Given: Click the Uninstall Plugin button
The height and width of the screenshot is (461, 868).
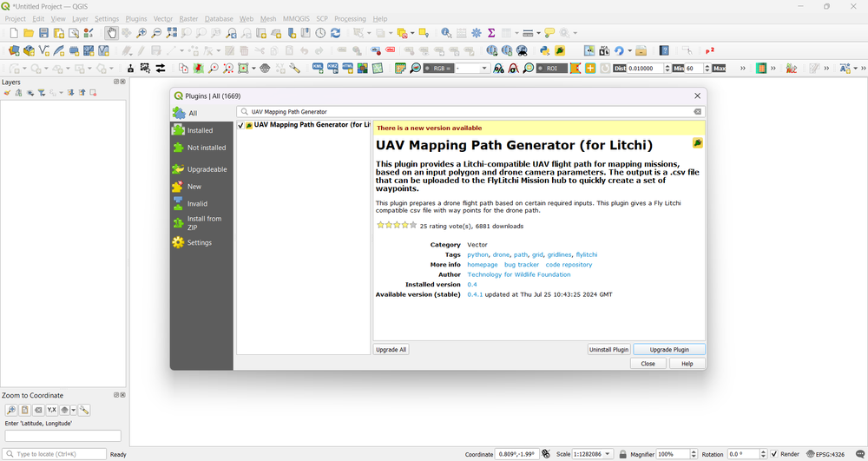Looking at the screenshot, I should (x=609, y=350).
